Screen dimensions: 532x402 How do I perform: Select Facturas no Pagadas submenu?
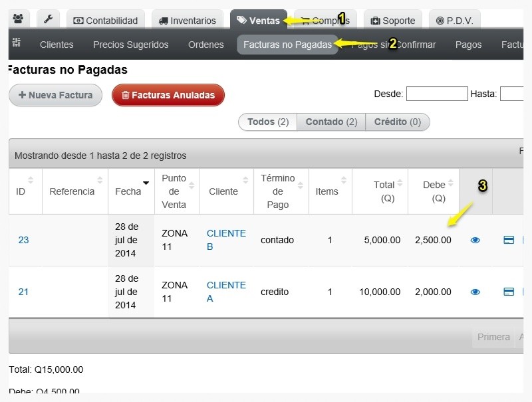[x=287, y=45]
